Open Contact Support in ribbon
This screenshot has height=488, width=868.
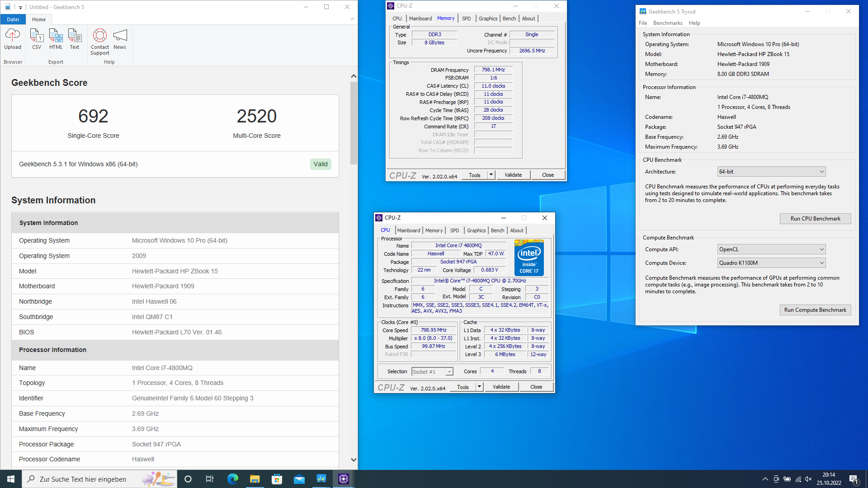pos(99,42)
